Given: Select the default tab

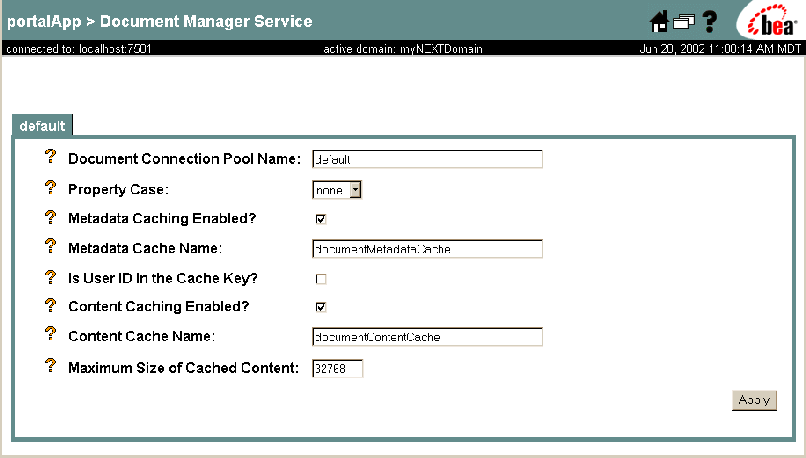Looking at the screenshot, I should click(x=42, y=126).
